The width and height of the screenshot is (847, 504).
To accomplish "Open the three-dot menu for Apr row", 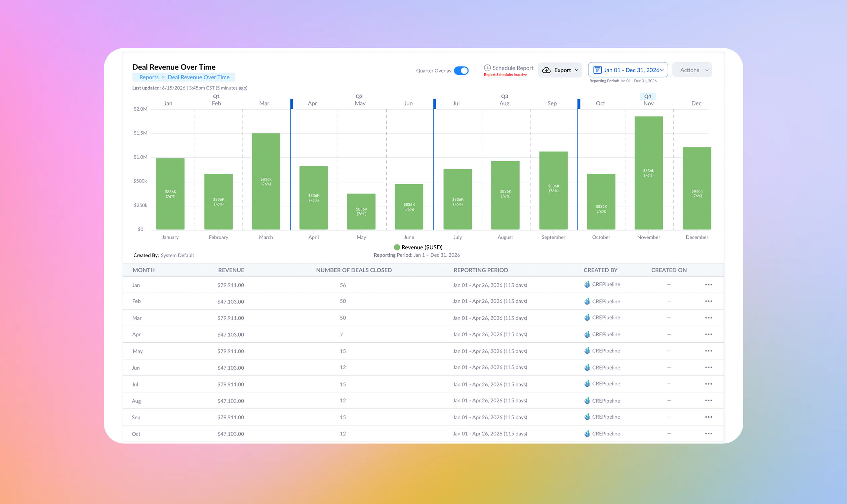I will coord(709,334).
